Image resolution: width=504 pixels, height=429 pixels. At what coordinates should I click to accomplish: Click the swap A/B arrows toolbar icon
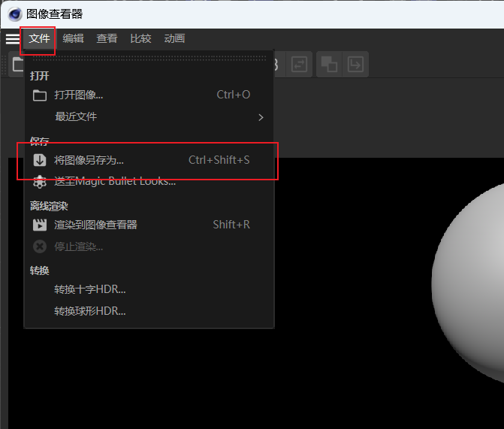(x=299, y=64)
